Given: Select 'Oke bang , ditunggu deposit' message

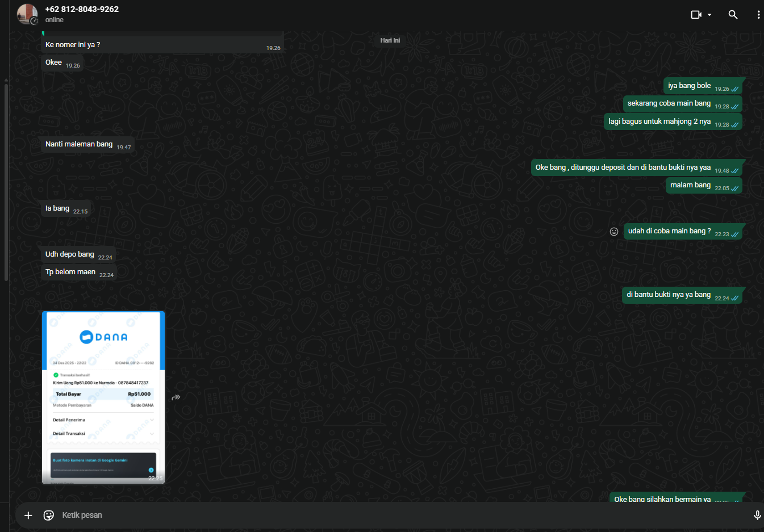Looking at the screenshot, I should 637,167.
